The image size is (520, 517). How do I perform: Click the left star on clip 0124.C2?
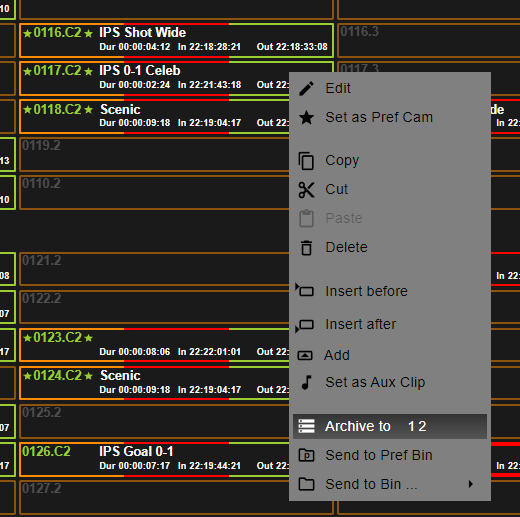point(27,376)
